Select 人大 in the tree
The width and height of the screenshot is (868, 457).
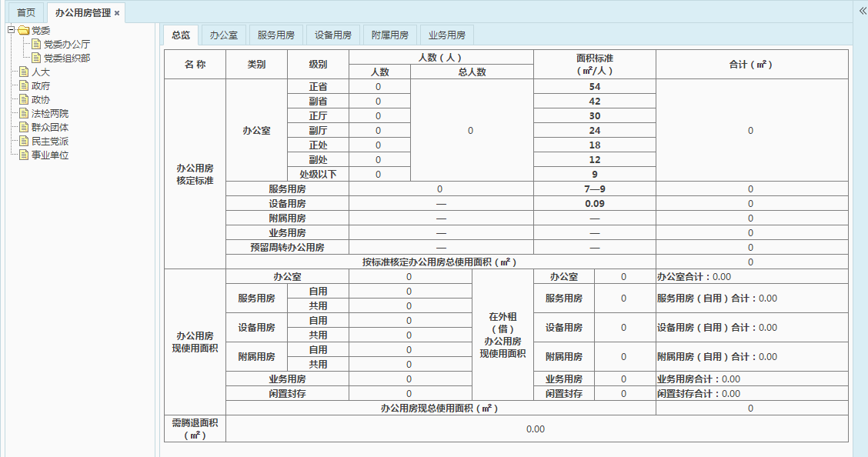point(41,72)
